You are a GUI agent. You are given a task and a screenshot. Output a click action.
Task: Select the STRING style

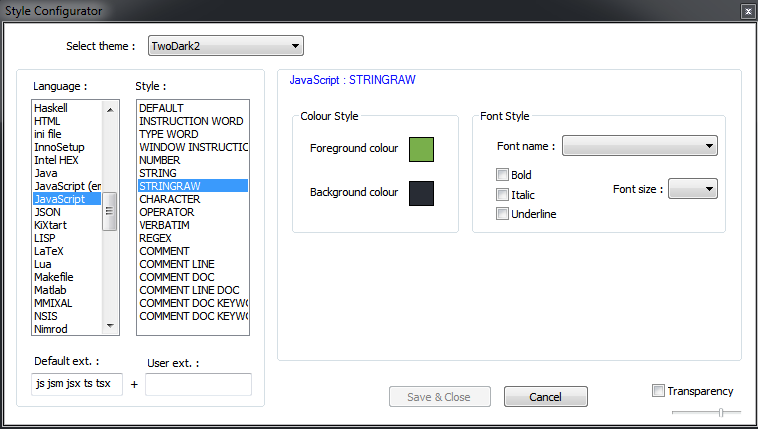coord(193,173)
